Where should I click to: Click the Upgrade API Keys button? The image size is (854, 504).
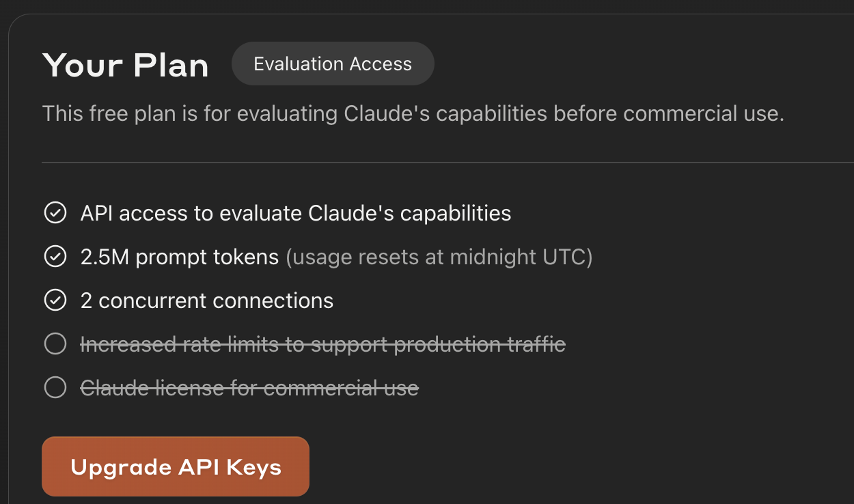click(x=176, y=467)
